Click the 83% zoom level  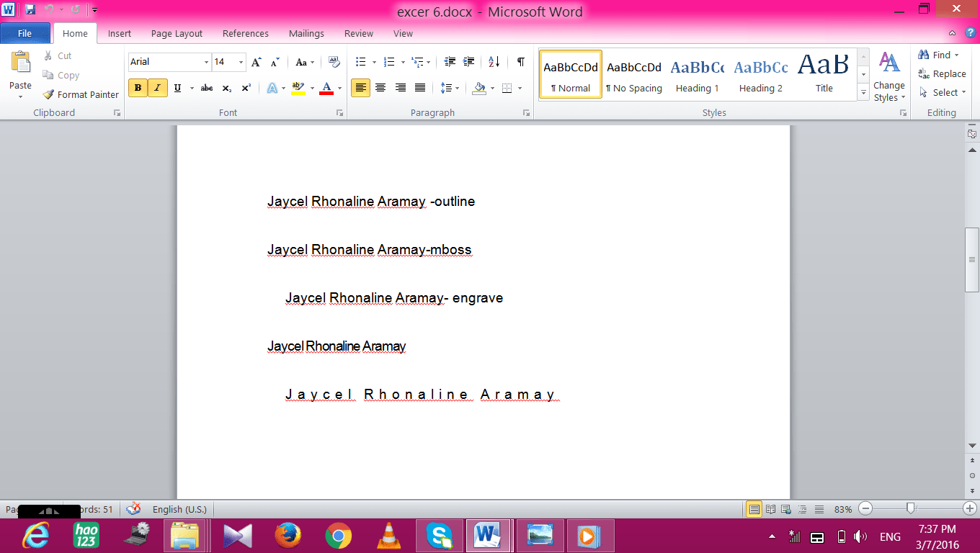tap(843, 509)
